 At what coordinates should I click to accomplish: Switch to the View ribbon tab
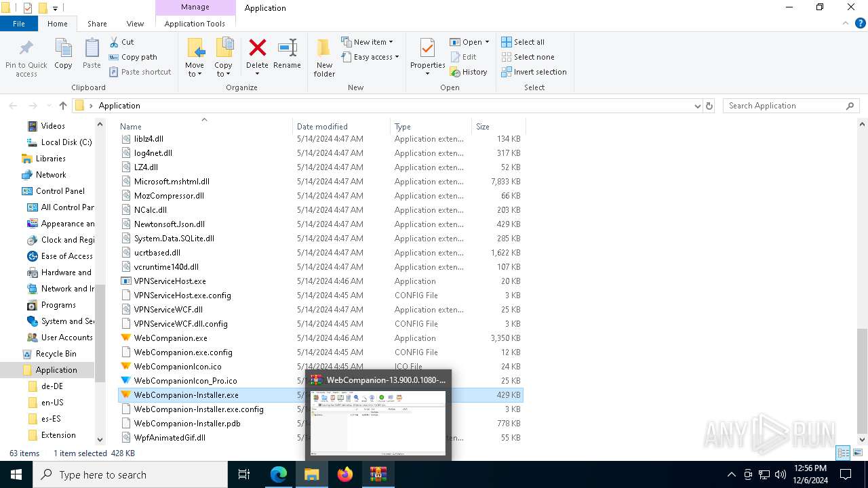click(x=135, y=24)
